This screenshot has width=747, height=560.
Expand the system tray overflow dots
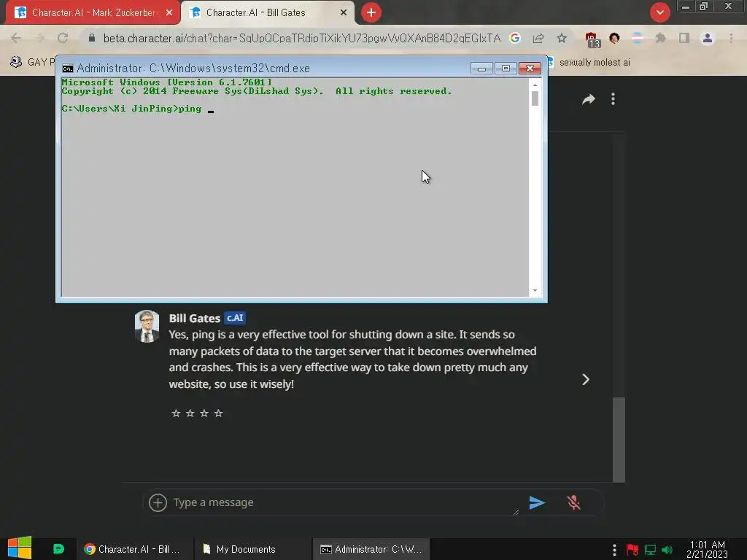(x=614, y=550)
